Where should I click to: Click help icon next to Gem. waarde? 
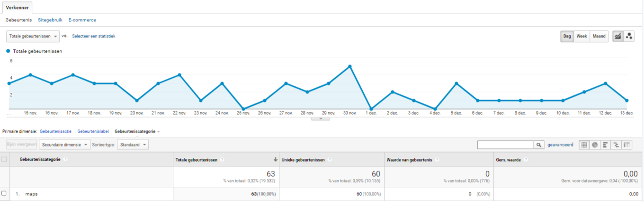pos(525,160)
